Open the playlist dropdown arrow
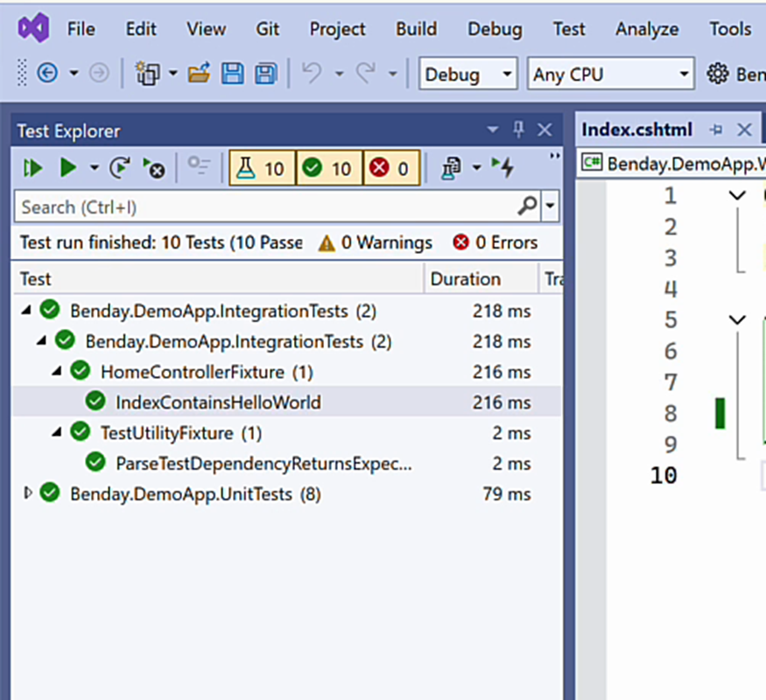Screen dimensions: 766x700 (x=477, y=168)
